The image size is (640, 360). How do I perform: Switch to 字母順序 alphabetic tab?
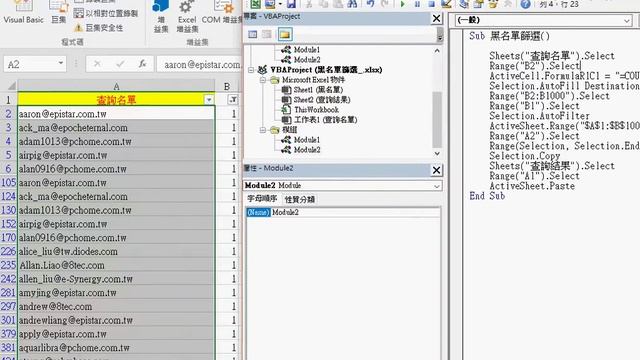[x=262, y=199]
